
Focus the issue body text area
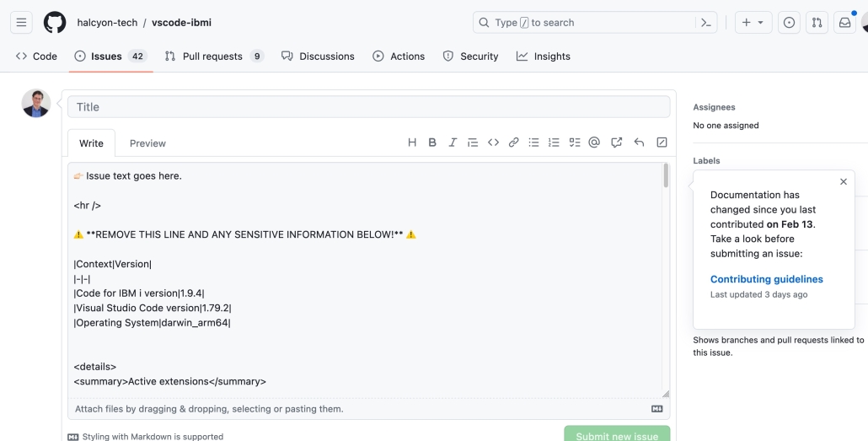(366, 280)
